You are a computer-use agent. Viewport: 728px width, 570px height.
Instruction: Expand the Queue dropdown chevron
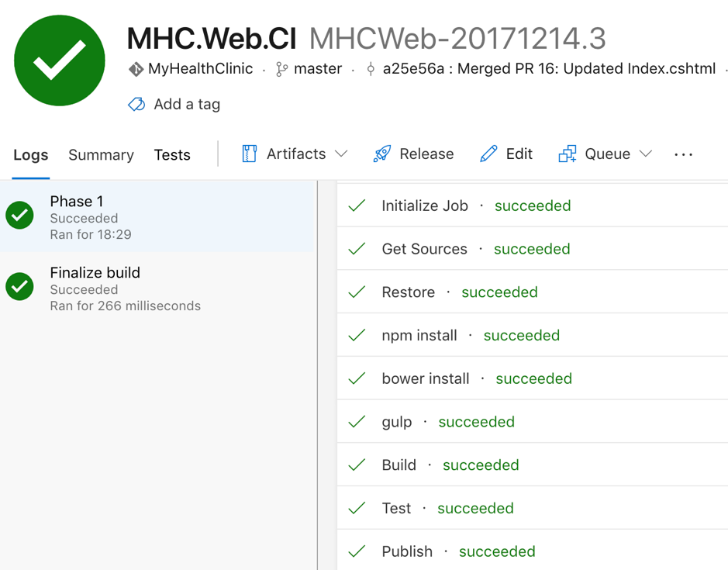(646, 154)
